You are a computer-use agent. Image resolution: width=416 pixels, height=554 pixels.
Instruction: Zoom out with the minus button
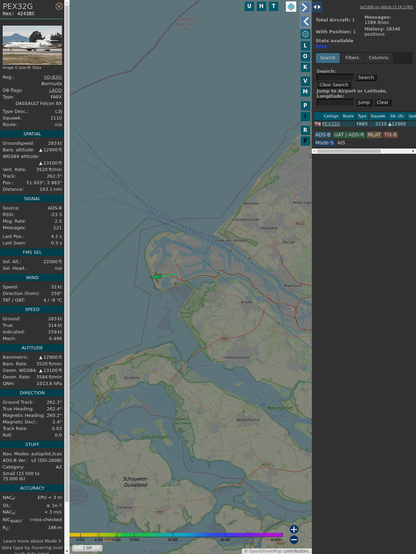(294, 540)
